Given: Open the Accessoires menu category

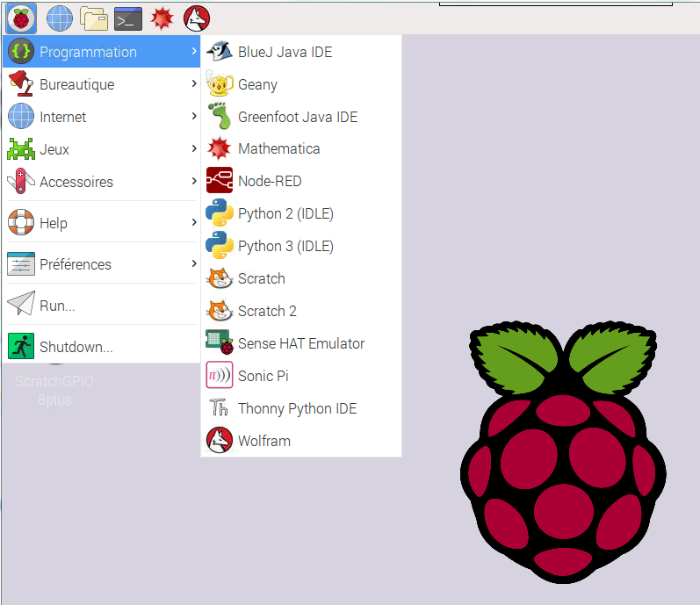Looking at the screenshot, I should pos(101,182).
